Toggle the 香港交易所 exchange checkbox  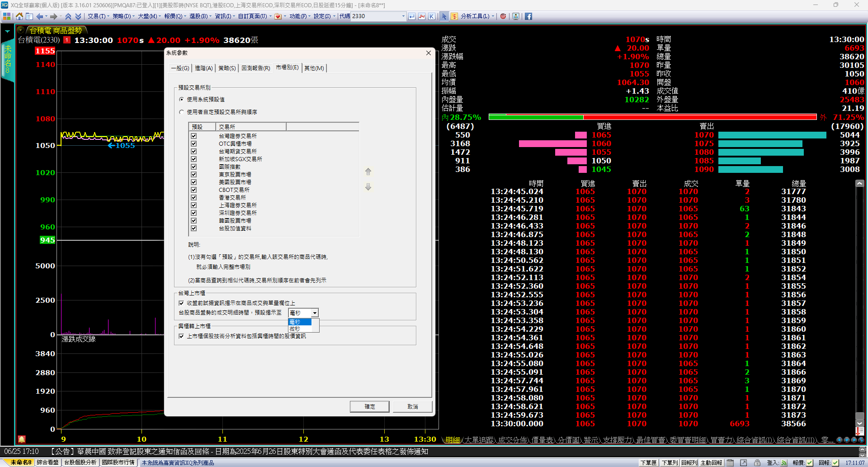click(193, 198)
